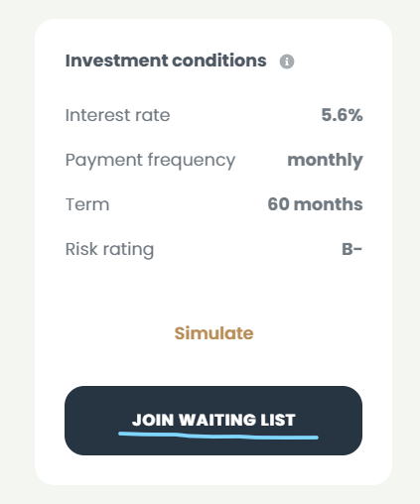The image size is (420, 504).
Task: Click the Payment frequency label
Action: click(x=150, y=161)
